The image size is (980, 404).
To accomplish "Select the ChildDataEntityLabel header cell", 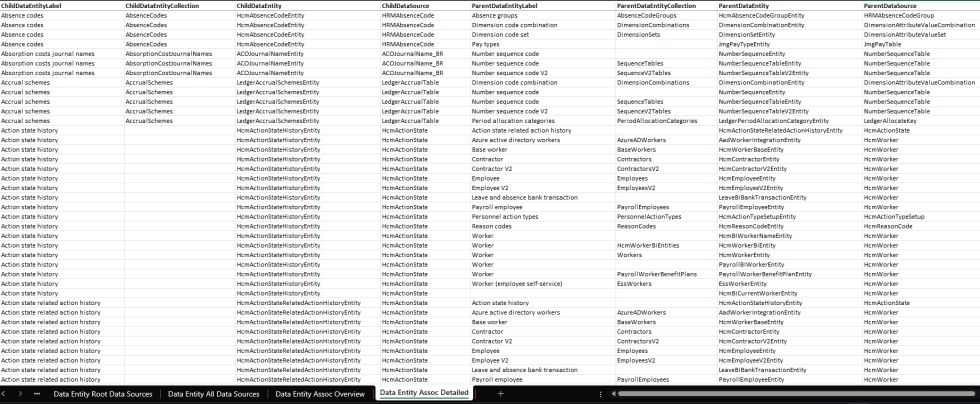I will pyautogui.click(x=31, y=6).
